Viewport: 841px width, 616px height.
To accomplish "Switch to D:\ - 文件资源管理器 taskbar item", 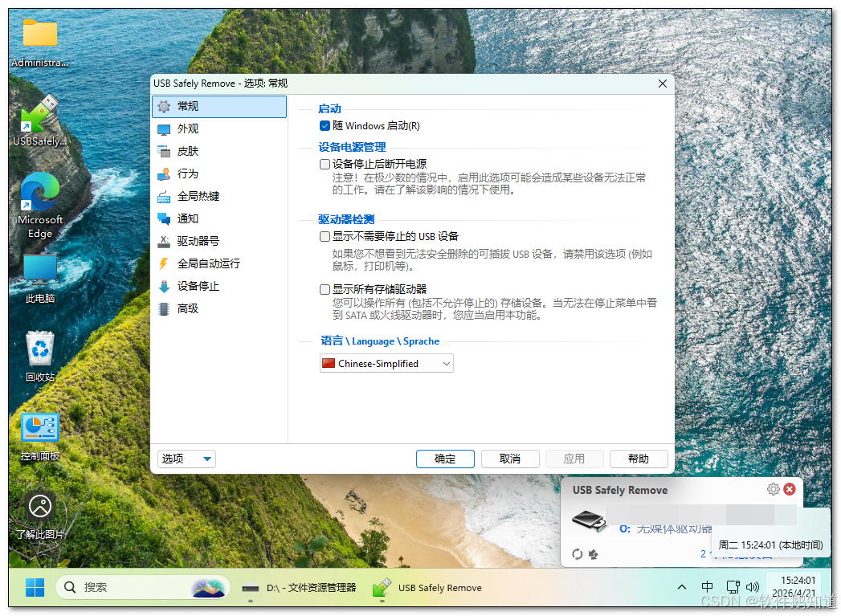I will coord(300,588).
